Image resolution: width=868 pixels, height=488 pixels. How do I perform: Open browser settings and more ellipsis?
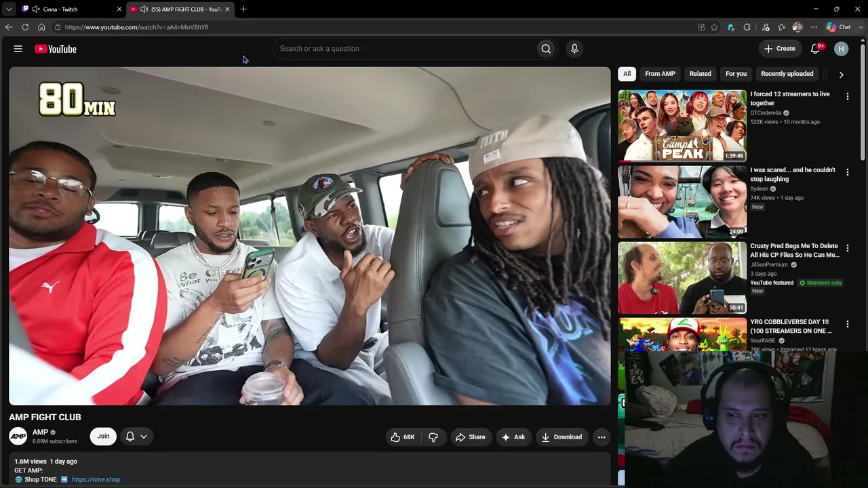pos(814,27)
